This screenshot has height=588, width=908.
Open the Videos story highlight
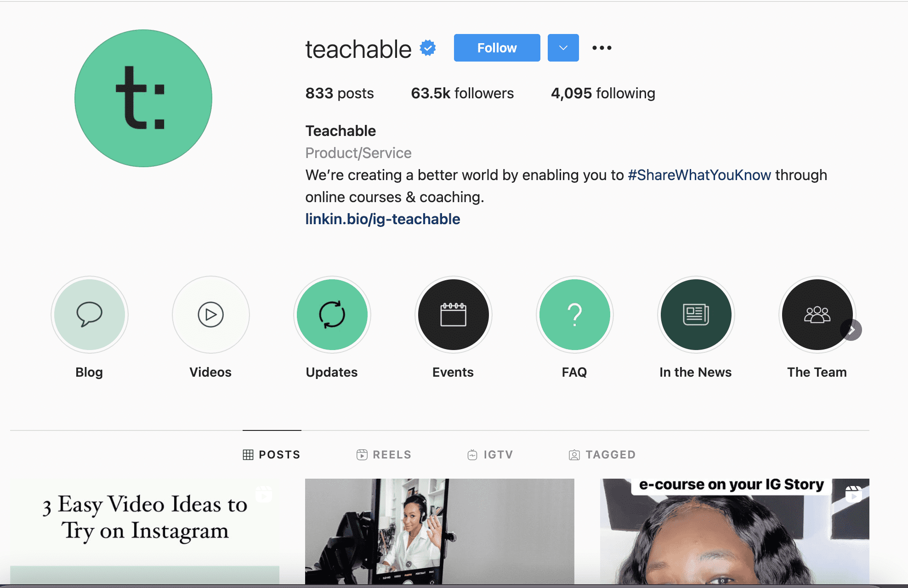(x=210, y=315)
